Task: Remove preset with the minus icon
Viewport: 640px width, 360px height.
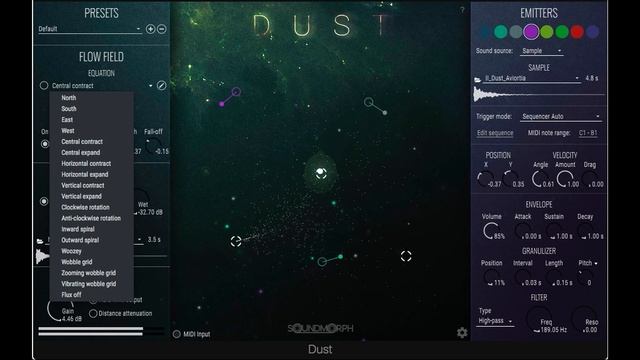Action: pos(162,29)
